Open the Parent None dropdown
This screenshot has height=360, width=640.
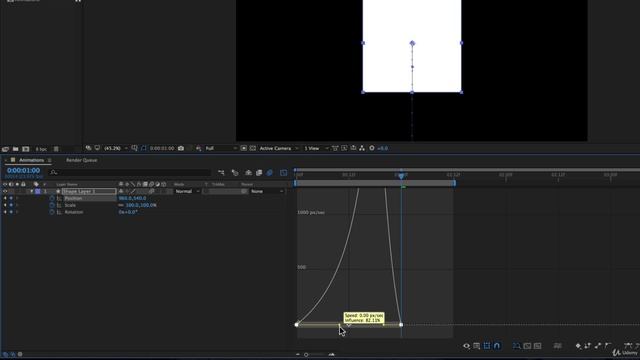pos(267,191)
